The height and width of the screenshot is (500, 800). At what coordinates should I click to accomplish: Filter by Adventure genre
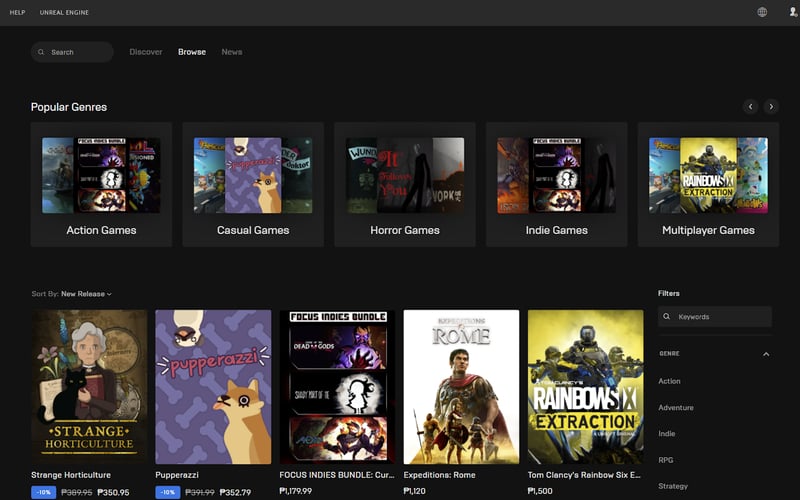coord(676,408)
